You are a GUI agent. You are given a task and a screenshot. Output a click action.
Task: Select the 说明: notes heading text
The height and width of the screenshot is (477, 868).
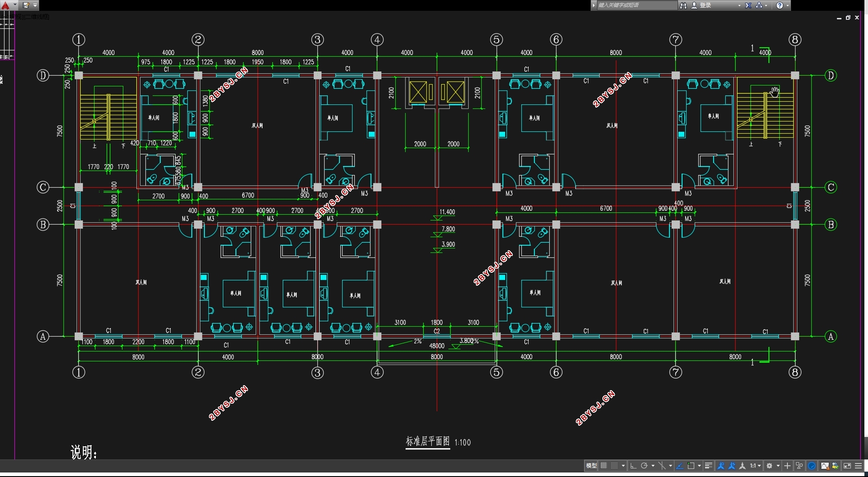[84, 452]
